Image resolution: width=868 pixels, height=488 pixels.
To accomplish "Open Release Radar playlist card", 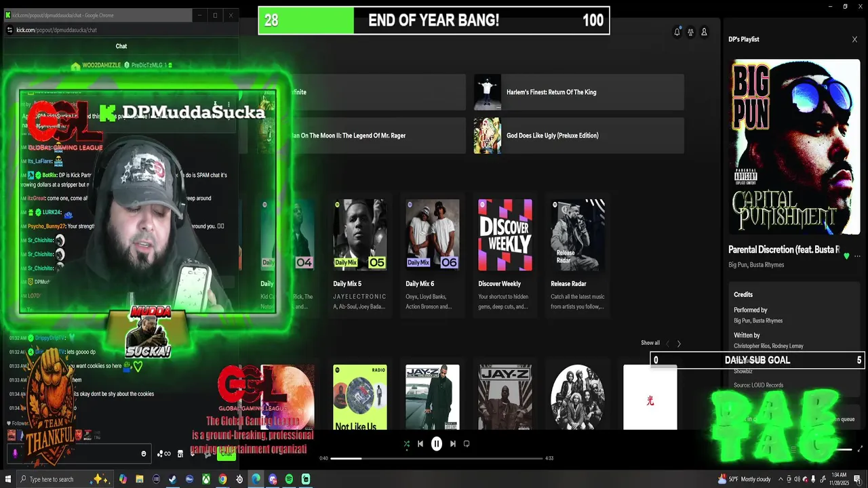I will [578, 255].
